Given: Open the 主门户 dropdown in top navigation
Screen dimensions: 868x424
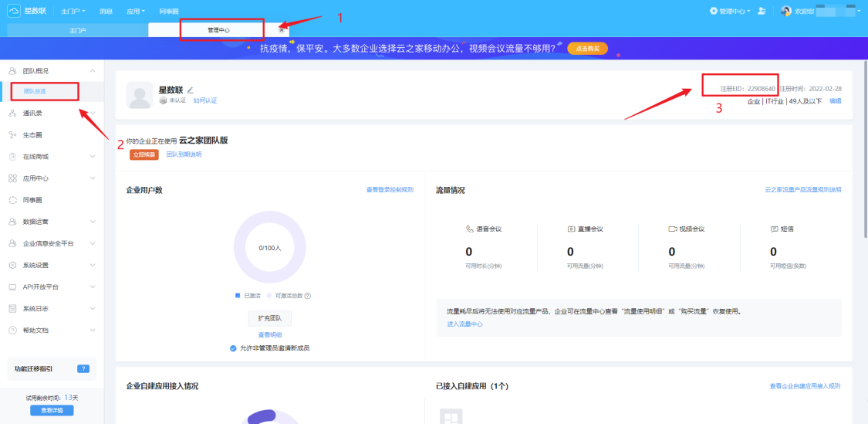Looking at the screenshot, I should point(73,11).
